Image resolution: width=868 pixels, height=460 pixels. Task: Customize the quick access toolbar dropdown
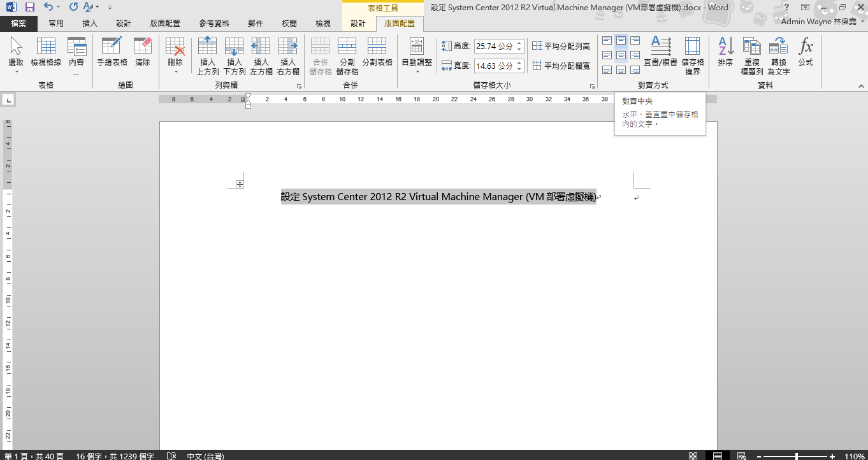click(110, 8)
